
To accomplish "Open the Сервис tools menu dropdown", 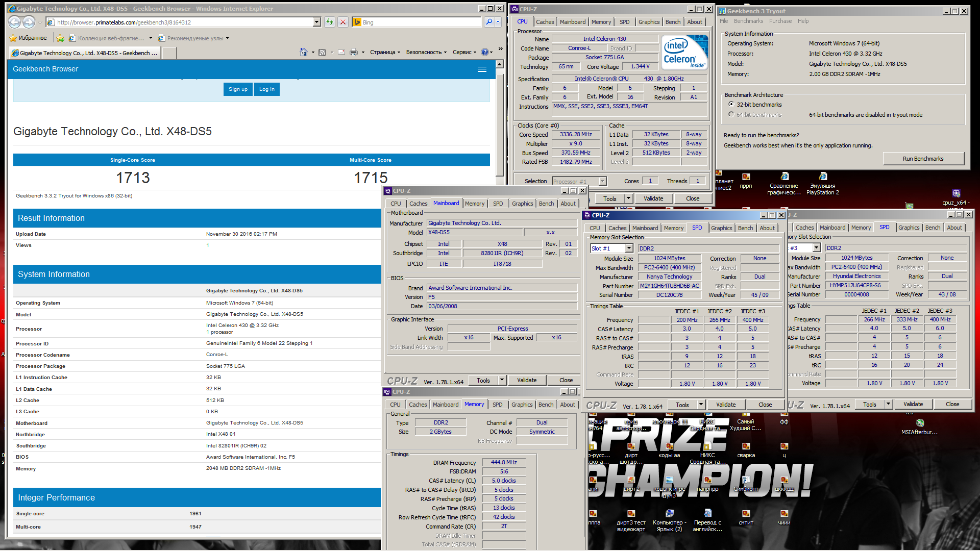I will tap(464, 52).
